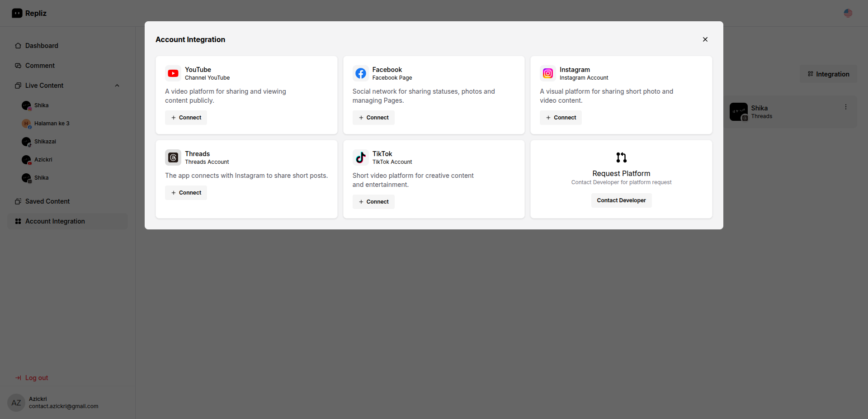Click the Halaman ke 3 label
The width and height of the screenshot is (868, 419).
click(x=52, y=124)
